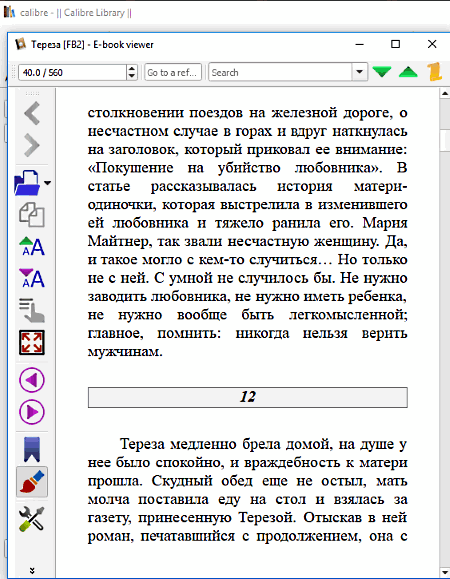The image size is (450, 579).
Task: Minimize the E-book viewer window
Action: click(x=360, y=44)
